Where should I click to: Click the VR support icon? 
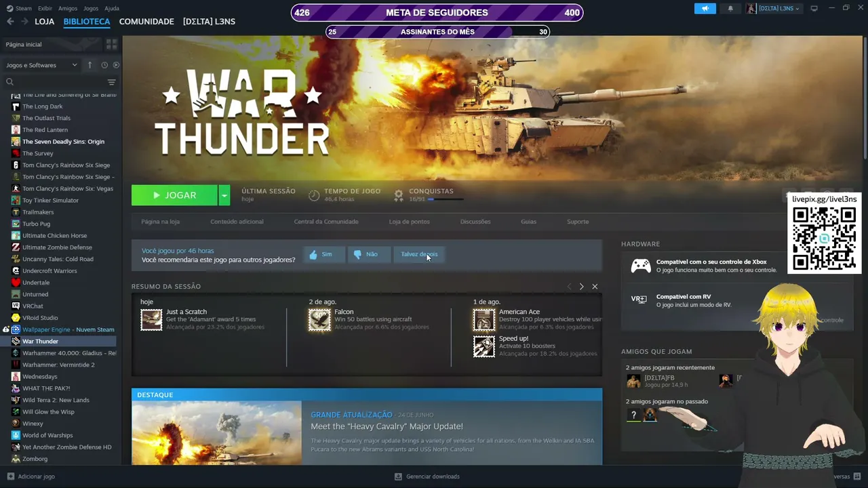[639, 299]
